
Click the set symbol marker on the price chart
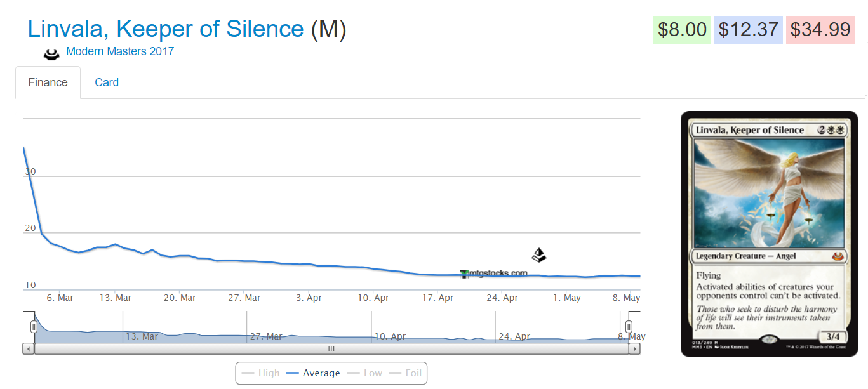(x=539, y=256)
